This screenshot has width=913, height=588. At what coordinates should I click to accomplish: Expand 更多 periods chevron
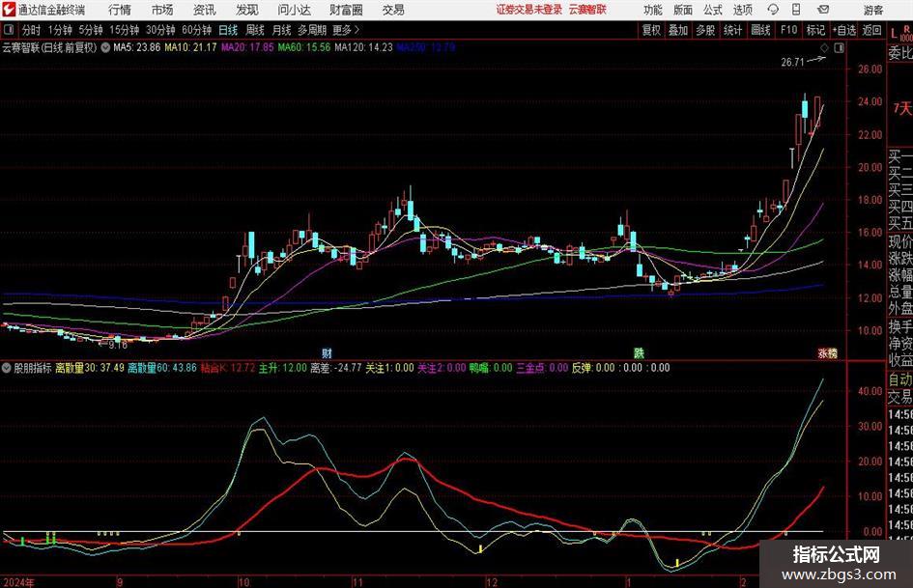tap(357, 30)
